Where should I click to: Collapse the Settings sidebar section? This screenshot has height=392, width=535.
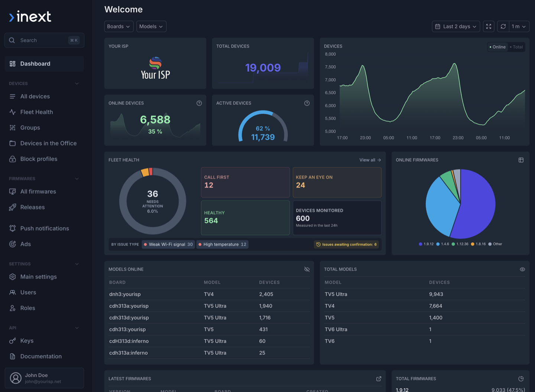tap(77, 264)
